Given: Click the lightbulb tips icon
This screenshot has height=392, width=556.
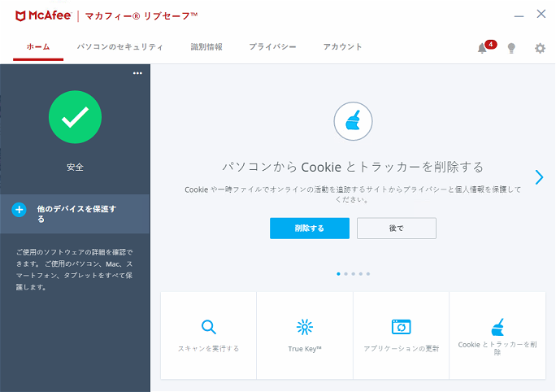Looking at the screenshot, I should point(511,48).
